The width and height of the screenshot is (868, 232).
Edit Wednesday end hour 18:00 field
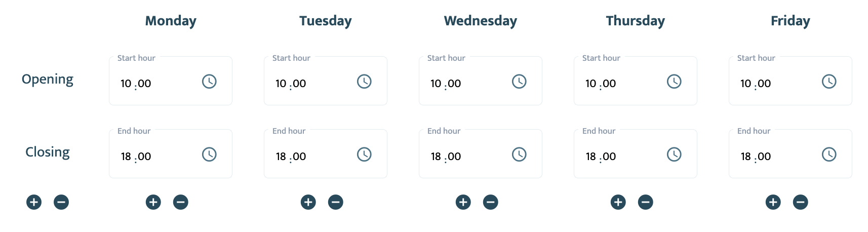pos(481,153)
